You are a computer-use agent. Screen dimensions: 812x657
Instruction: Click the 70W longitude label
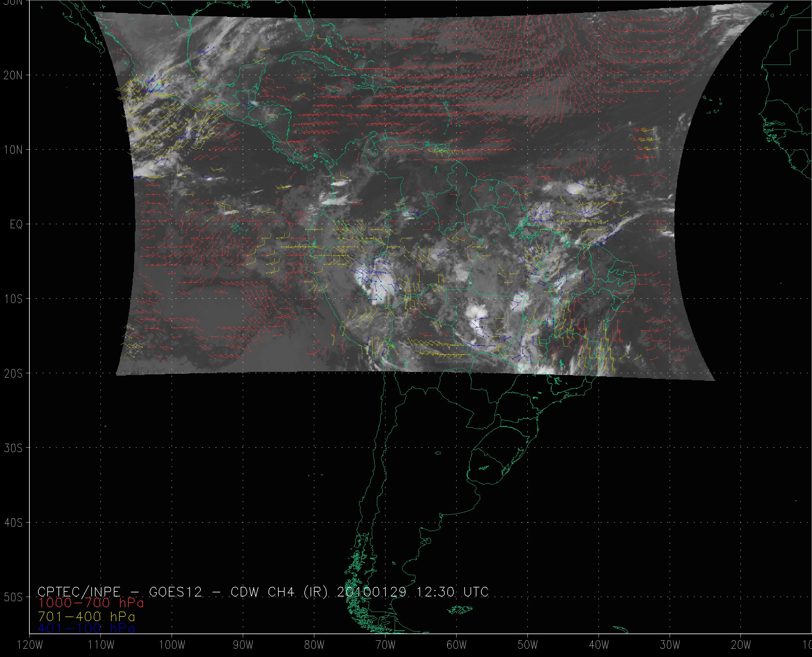[x=385, y=645]
